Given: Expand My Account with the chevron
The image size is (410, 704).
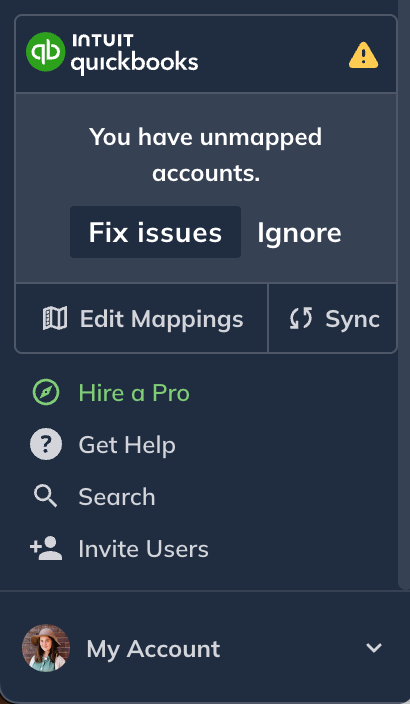Looking at the screenshot, I should [x=374, y=648].
